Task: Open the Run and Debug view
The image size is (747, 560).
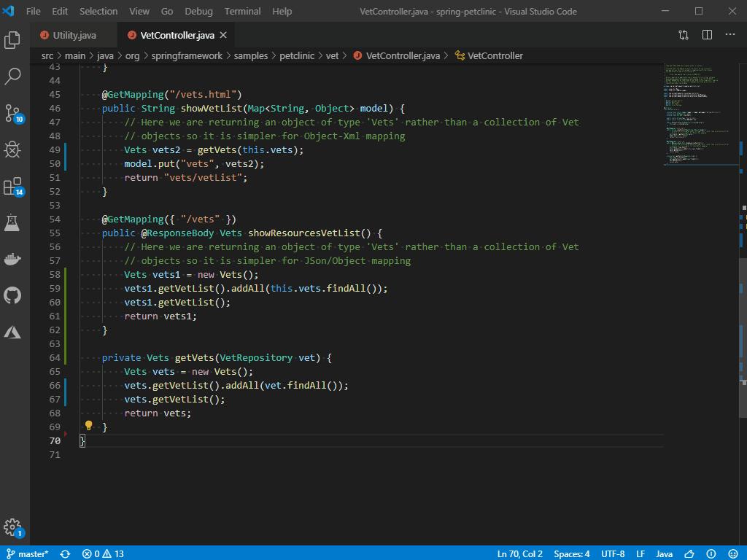Action: pyautogui.click(x=12, y=149)
